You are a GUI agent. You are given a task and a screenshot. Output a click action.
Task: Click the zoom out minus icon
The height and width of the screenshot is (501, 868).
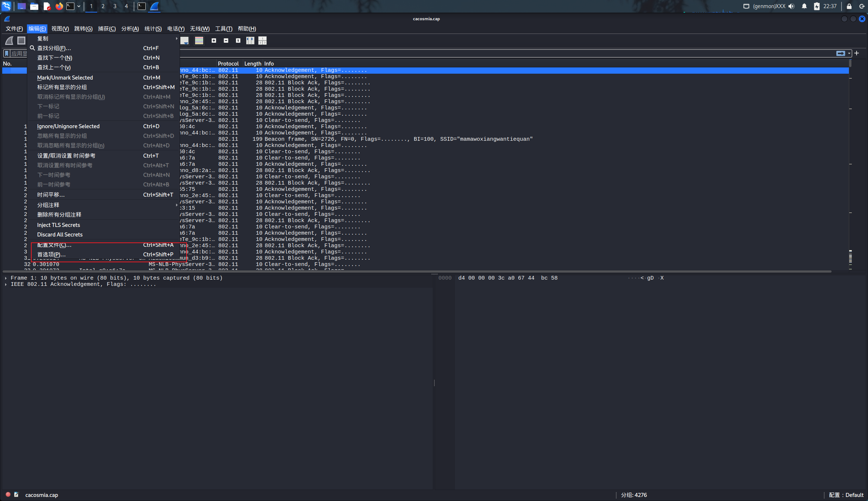pos(226,41)
